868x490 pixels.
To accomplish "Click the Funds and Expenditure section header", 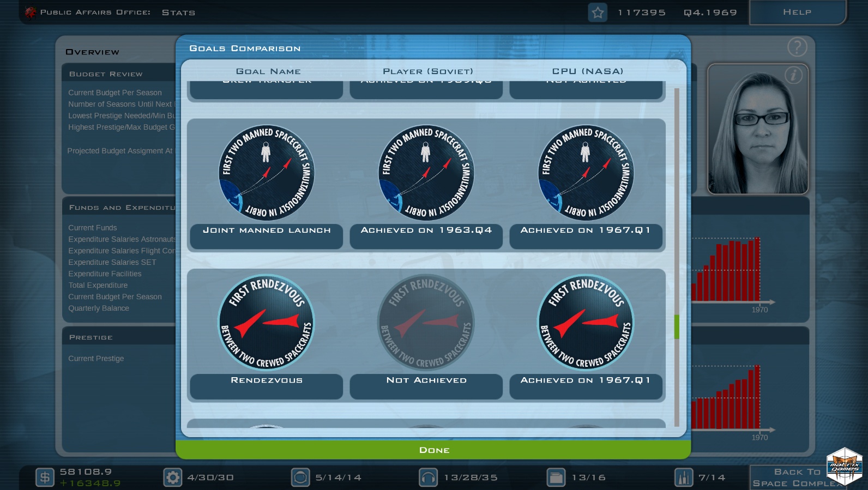I will click(x=122, y=208).
